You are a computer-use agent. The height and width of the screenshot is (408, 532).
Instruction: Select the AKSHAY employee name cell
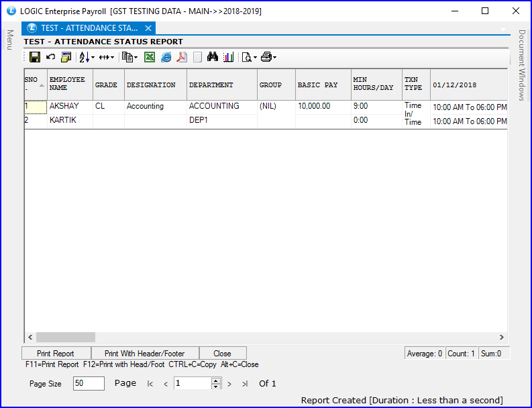pyautogui.click(x=70, y=107)
